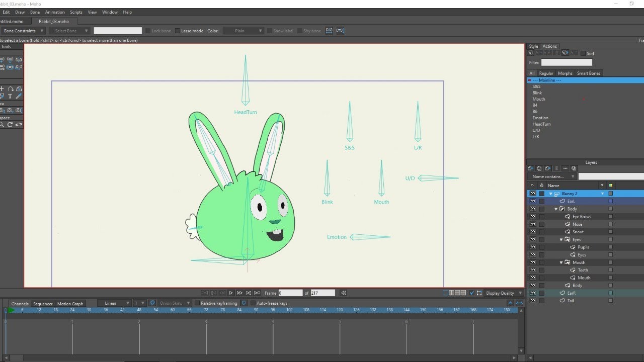Click the New Action icon in Actions panel
The image size is (644, 362).
pyautogui.click(x=531, y=53)
